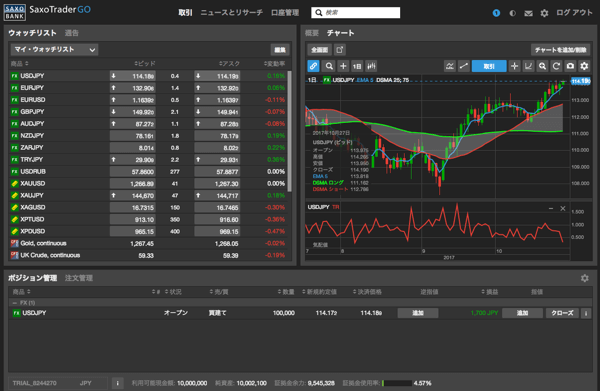The height and width of the screenshot is (391, 600).
Task: Open the ニュースとリサーチ menu
Action: [232, 13]
